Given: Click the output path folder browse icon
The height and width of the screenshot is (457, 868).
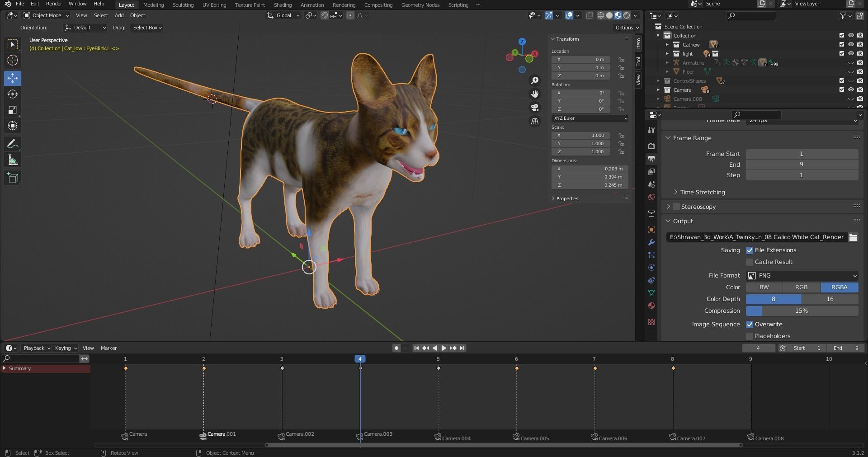Looking at the screenshot, I should [853, 237].
